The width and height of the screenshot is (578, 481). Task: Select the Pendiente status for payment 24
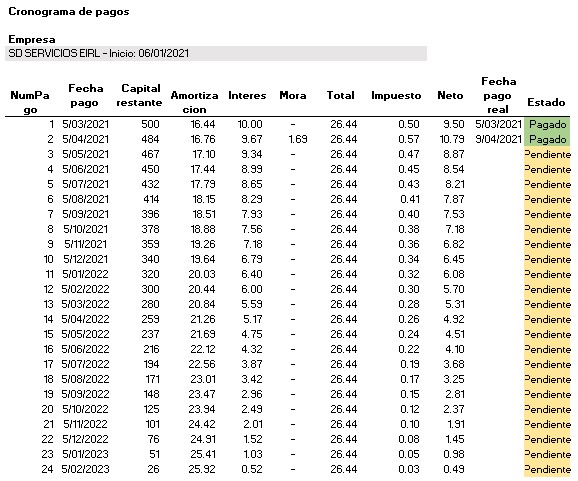(x=547, y=470)
